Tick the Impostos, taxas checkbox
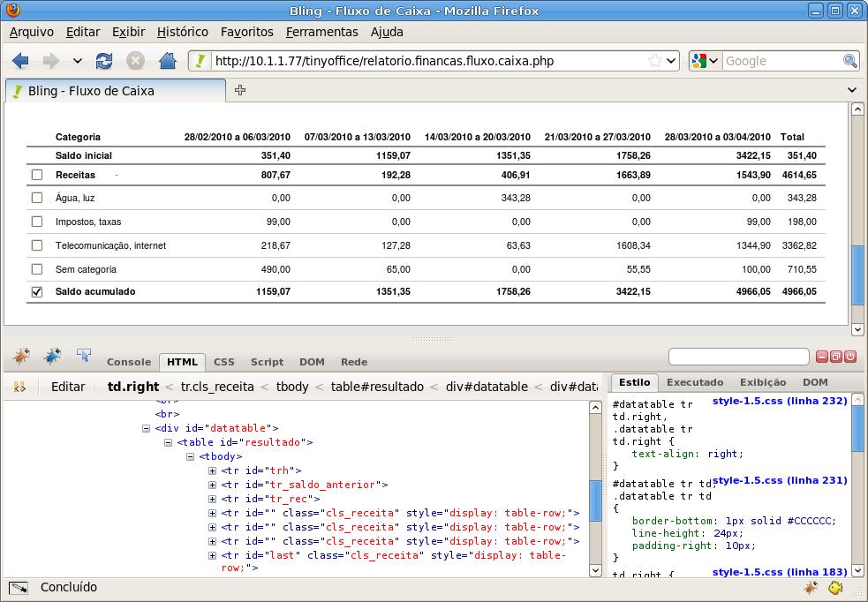Viewport: 868px width, 602px height. tap(37, 222)
